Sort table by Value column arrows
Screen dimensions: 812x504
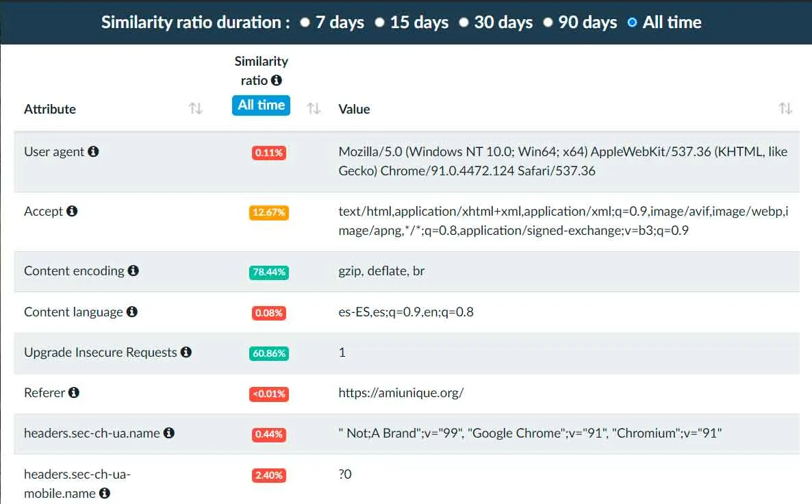pos(785,108)
